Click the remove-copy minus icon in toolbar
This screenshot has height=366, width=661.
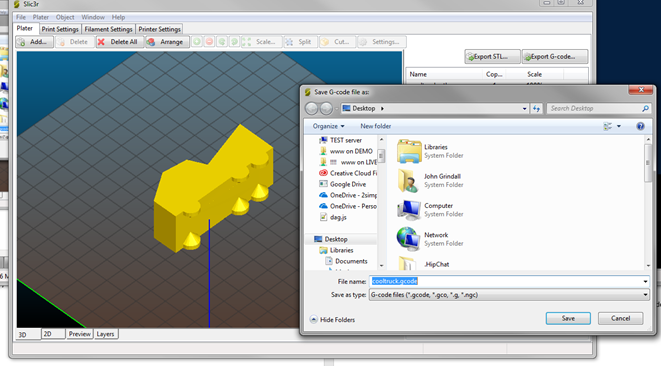210,42
